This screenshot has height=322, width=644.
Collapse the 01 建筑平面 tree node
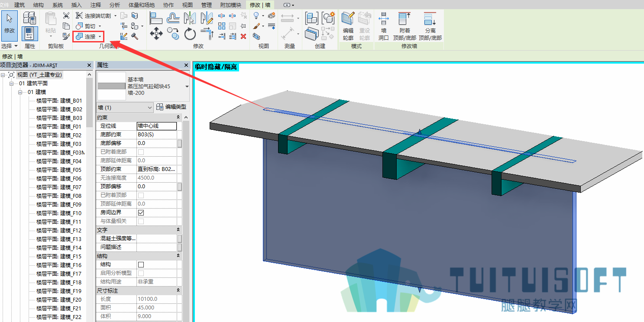pyautogui.click(x=12, y=83)
